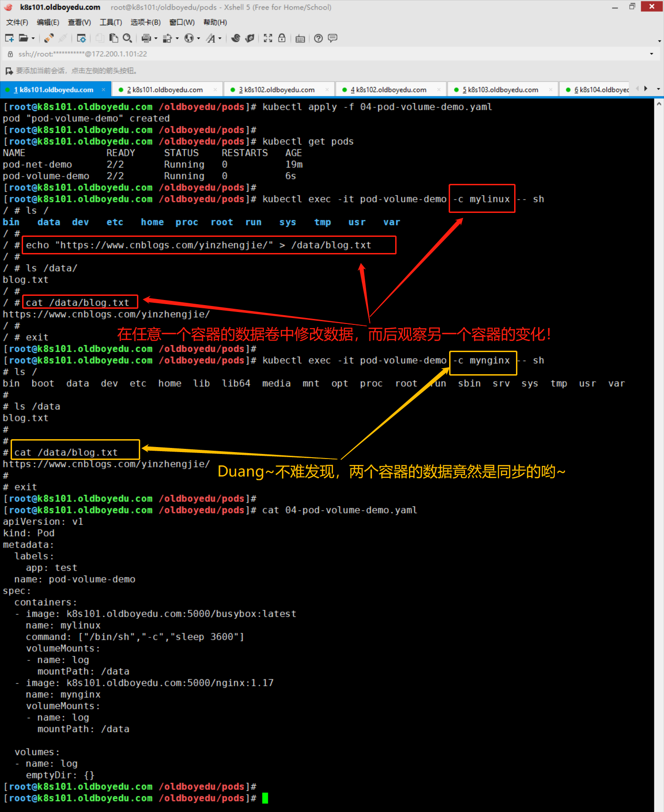Expand the Open folder dropdown arrow
Viewport: 664px width, 812px height.
(x=33, y=39)
